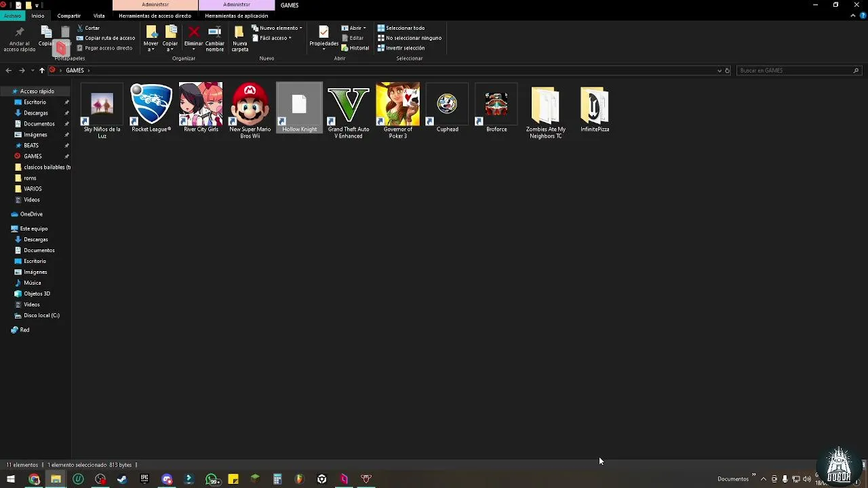This screenshot has width=868, height=488.
Task: Select the Hollow Knight shortcut file
Action: (x=299, y=108)
